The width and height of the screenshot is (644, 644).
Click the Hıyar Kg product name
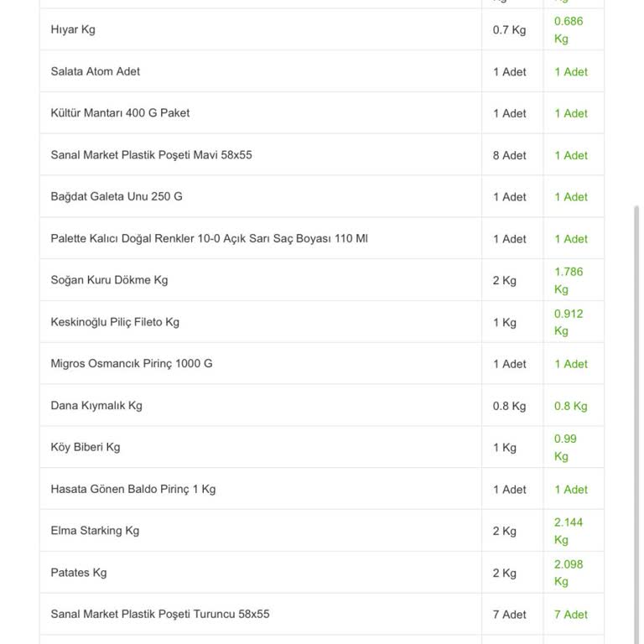pyautogui.click(x=73, y=29)
